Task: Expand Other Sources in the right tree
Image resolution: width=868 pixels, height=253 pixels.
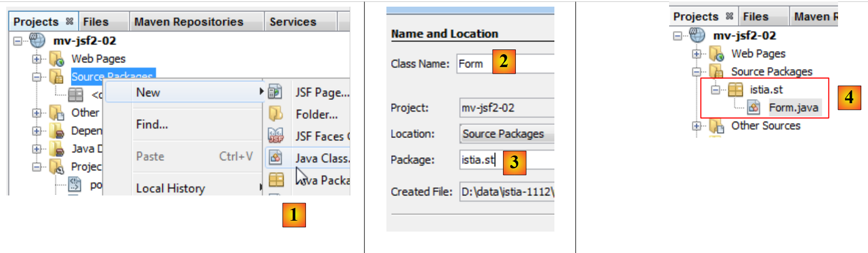Action: pos(697,126)
